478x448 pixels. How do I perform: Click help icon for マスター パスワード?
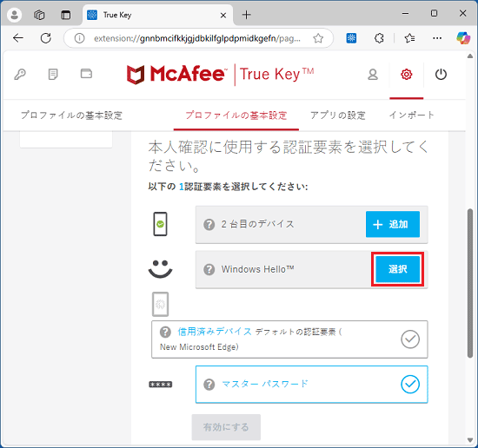click(x=209, y=385)
